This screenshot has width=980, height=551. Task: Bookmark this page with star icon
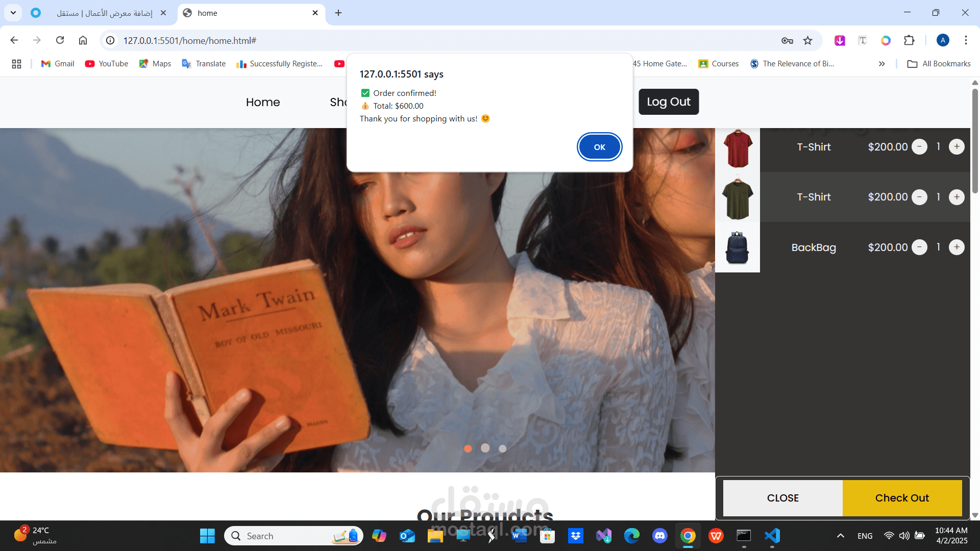pos(807,40)
